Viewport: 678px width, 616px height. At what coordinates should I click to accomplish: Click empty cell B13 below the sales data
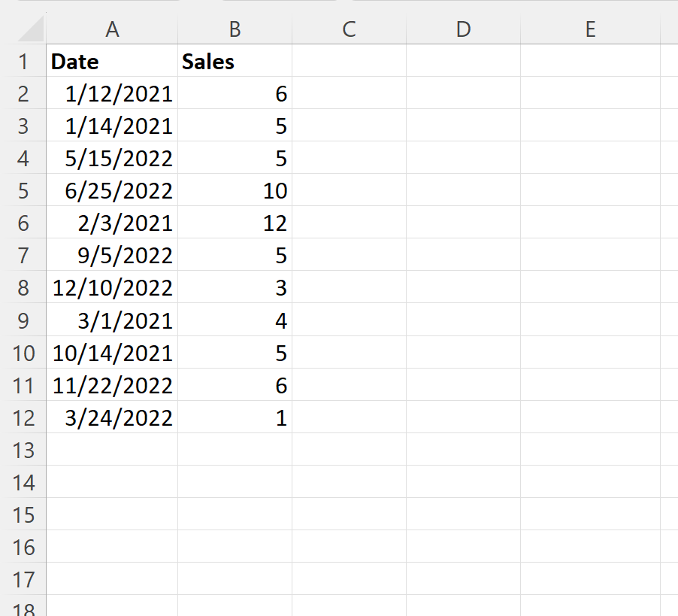[x=235, y=450]
